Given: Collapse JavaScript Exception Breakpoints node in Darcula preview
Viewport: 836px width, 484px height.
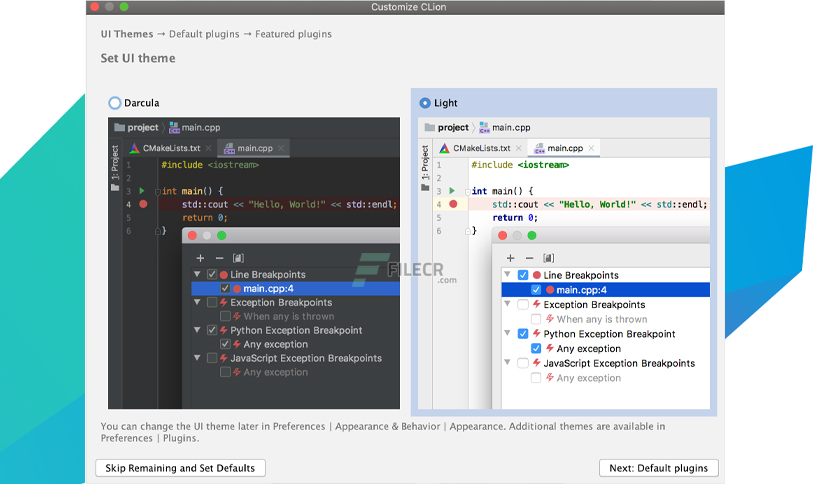Looking at the screenshot, I should [x=197, y=357].
